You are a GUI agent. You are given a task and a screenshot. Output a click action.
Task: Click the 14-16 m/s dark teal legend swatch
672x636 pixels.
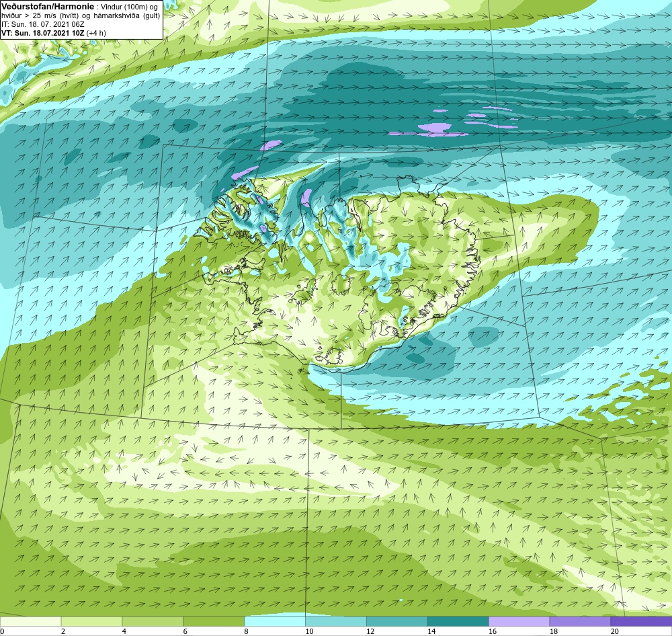(458, 621)
